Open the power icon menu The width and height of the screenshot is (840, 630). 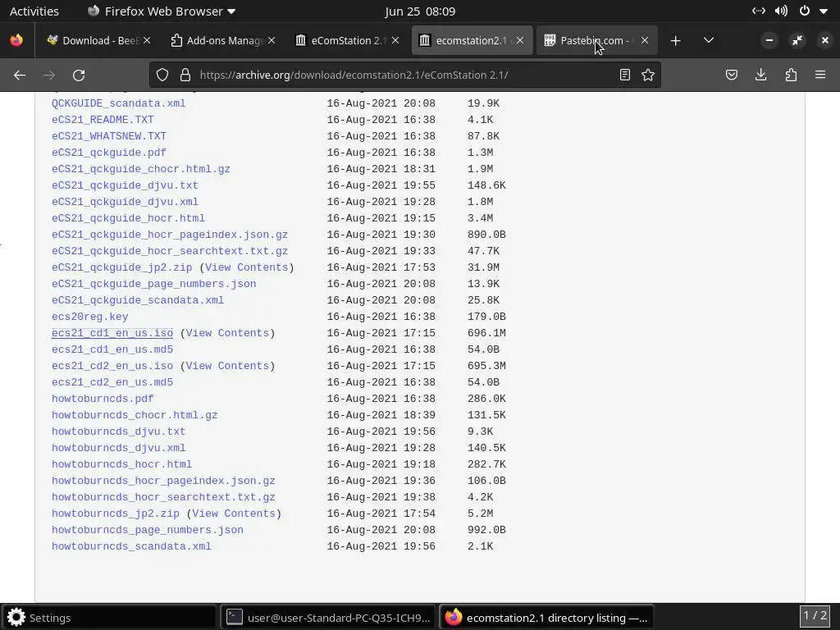[805, 11]
